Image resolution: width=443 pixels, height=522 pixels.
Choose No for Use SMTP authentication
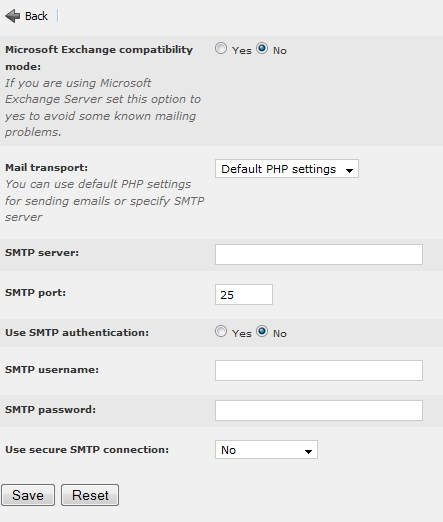(262, 332)
